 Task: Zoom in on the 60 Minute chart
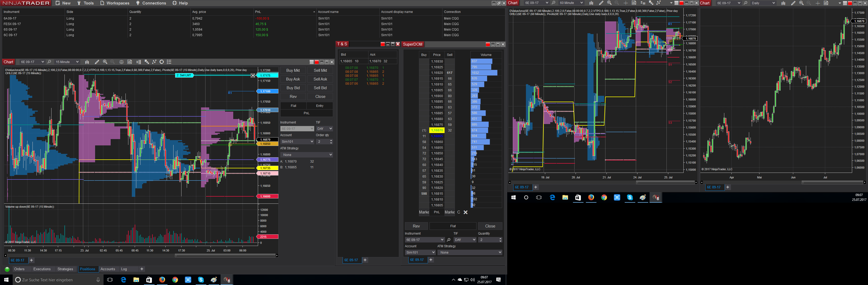coord(609,3)
